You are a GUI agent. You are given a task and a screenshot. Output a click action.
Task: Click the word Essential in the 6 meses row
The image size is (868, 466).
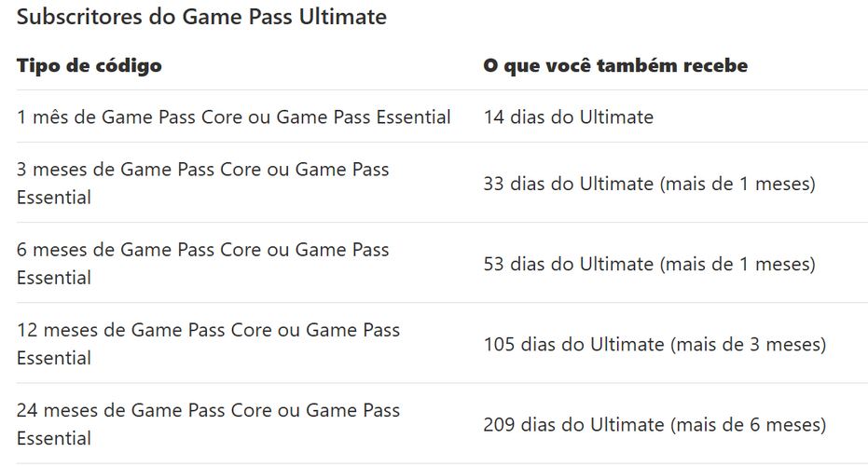pos(54,278)
